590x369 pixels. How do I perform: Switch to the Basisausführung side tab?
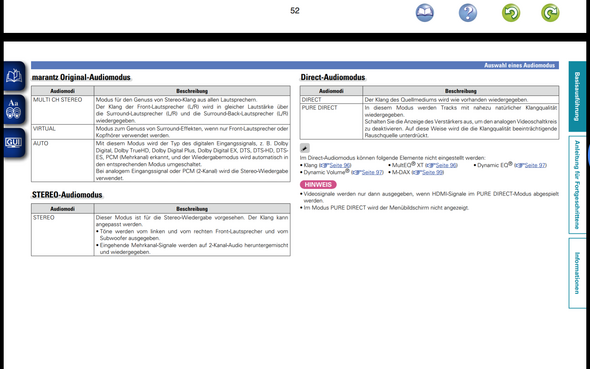[x=577, y=96]
